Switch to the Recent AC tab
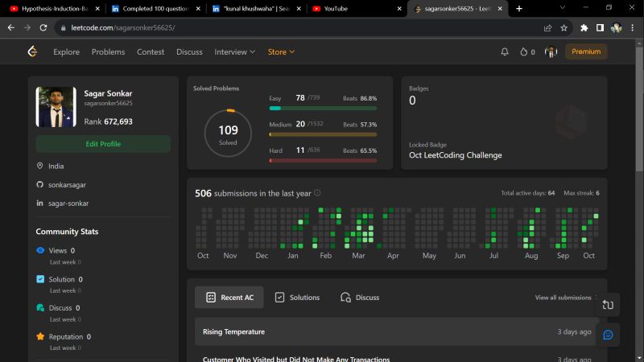This screenshot has height=362, width=644. pyautogui.click(x=229, y=297)
